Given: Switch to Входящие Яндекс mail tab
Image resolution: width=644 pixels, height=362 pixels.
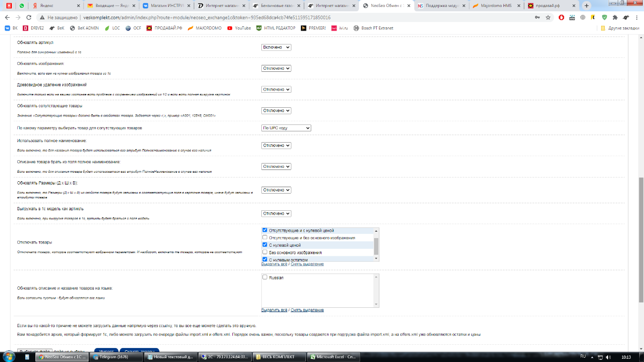Looking at the screenshot, I should coord(110,5).
